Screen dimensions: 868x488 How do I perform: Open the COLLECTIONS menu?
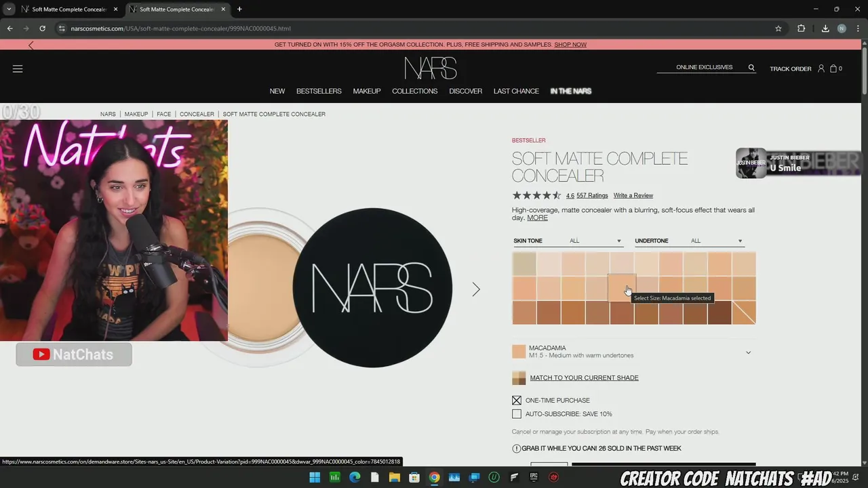[414, 91]
